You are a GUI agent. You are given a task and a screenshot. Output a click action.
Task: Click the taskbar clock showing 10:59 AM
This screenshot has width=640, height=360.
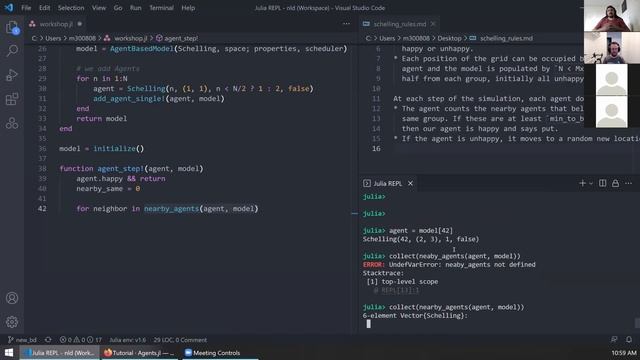[624, 353]
